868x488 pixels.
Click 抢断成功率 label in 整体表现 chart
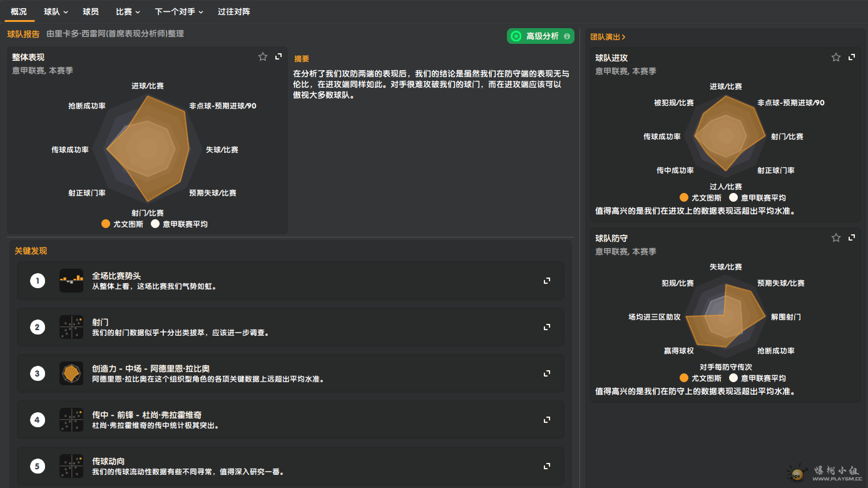(x=87, y=106)
